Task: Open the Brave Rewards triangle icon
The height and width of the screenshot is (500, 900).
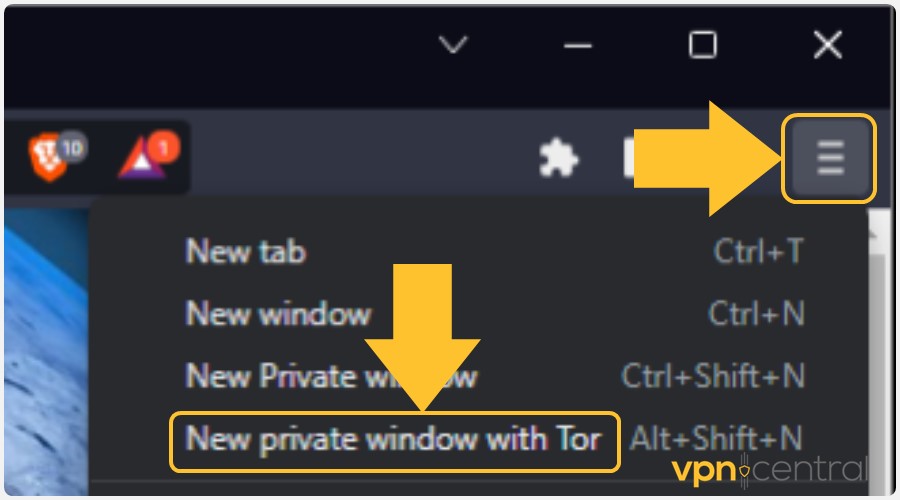Action: pyautogui.click(x=141, y=160)
